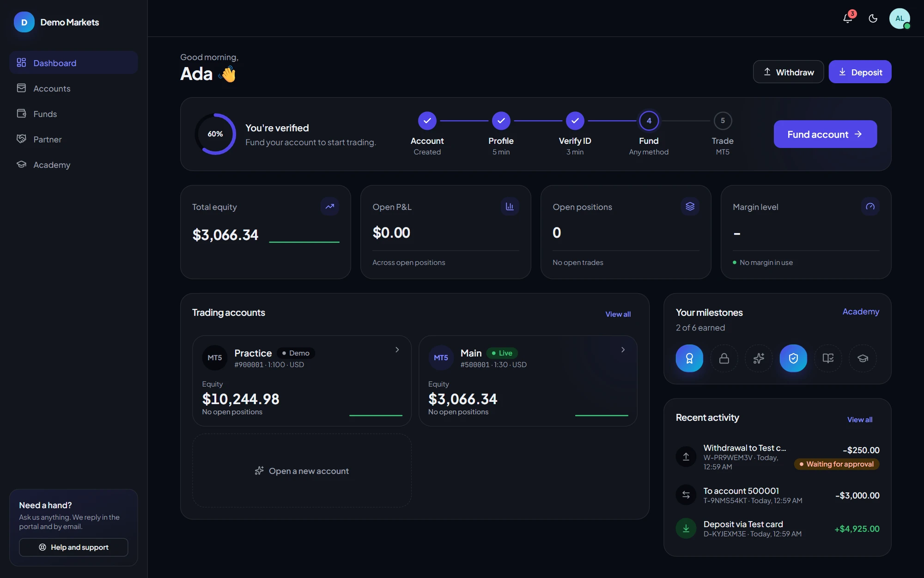Go to Accounts in sidebar
Image resolution: width=924 pixels, height=578 pixels.
coord(73,88)
